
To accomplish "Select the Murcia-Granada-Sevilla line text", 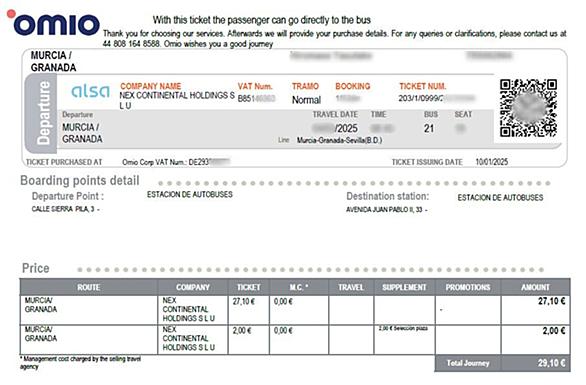I will pos(339,141).
